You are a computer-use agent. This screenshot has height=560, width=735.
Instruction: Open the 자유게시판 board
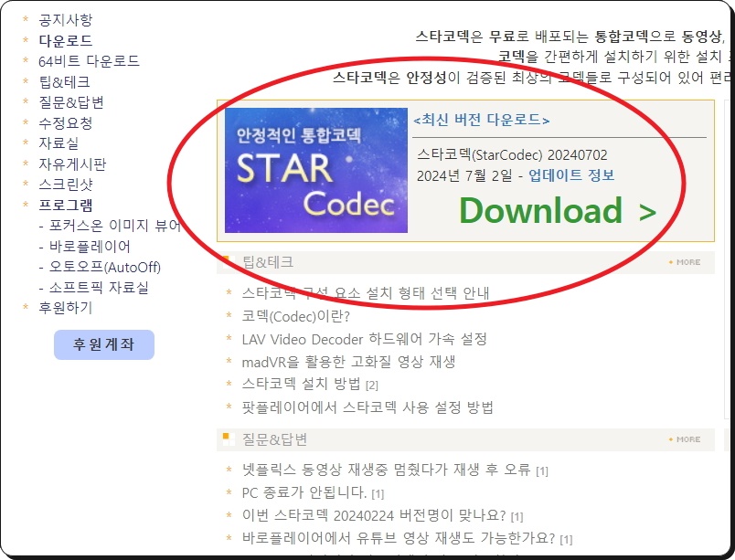72,164
